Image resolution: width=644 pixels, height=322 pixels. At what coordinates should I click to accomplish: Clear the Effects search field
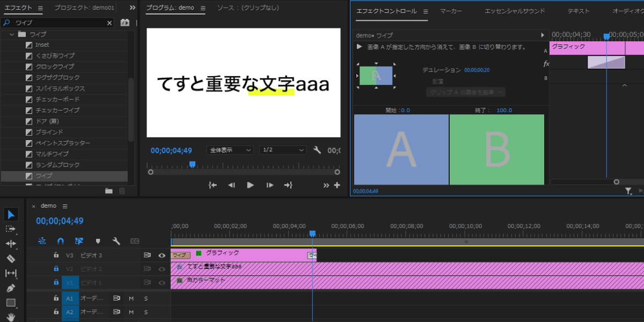pos(109,23)
